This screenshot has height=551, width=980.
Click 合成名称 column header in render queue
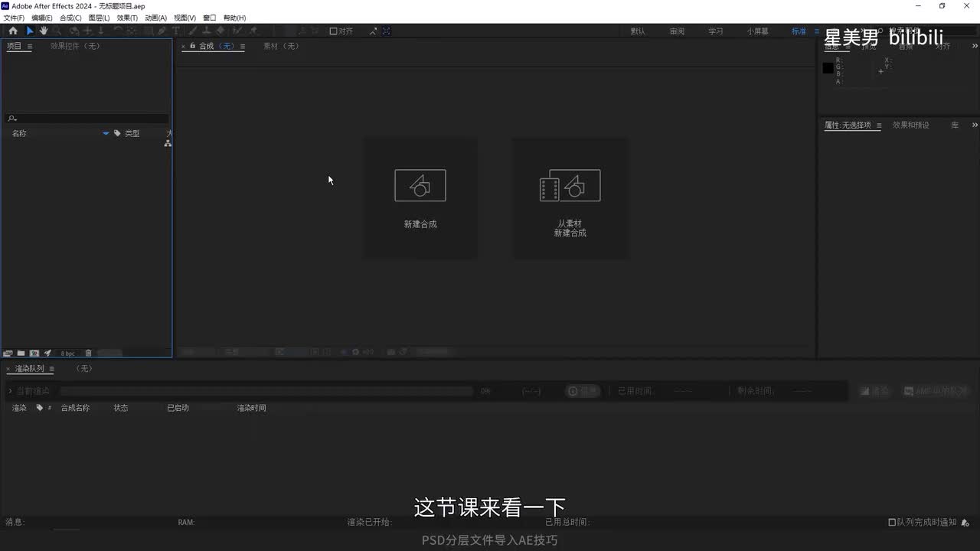[x=75, y=408]
